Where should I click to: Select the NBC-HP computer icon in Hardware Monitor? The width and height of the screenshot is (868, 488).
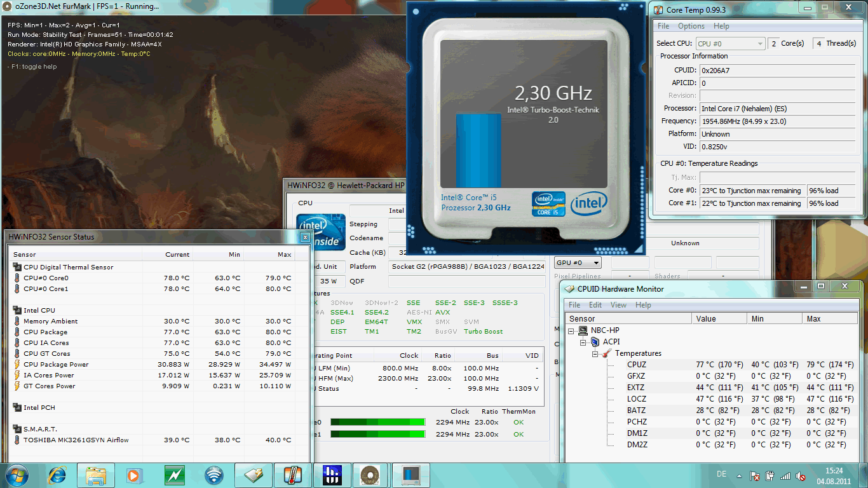[x=583, y=330]
